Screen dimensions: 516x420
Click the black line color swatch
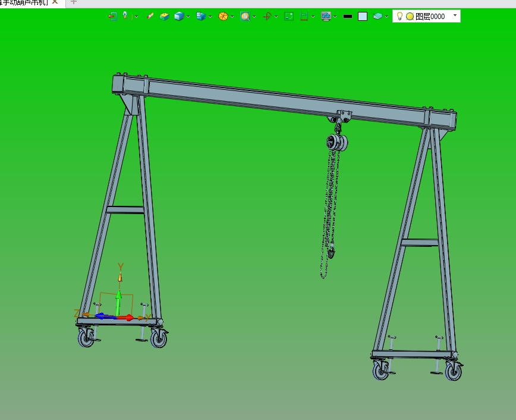pyautogui.click(x=348, y=16)
